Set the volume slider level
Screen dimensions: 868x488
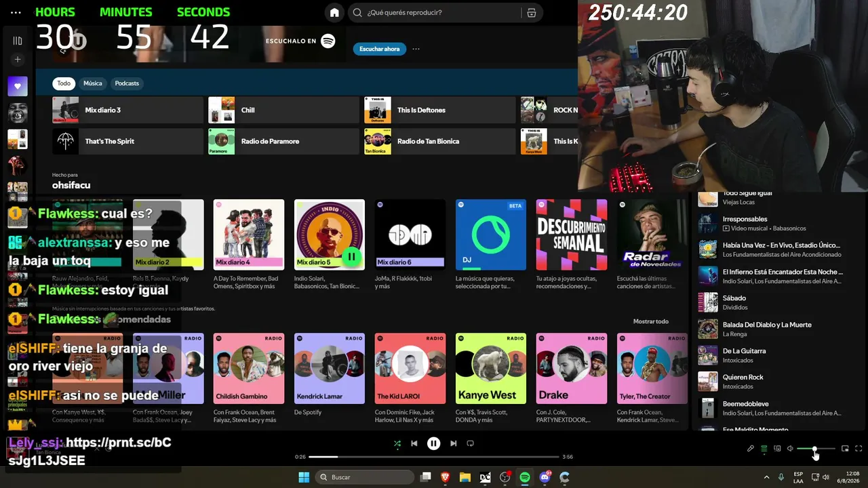click(816, 449)
